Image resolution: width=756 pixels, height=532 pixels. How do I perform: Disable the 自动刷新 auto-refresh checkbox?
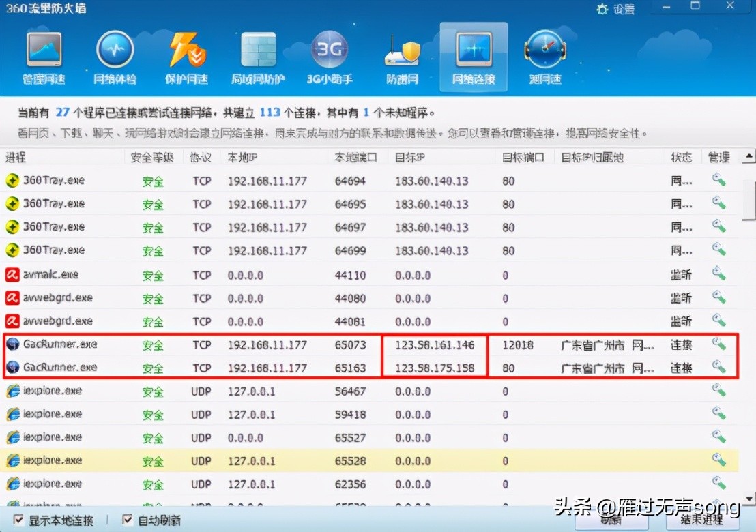coord(127,520)
